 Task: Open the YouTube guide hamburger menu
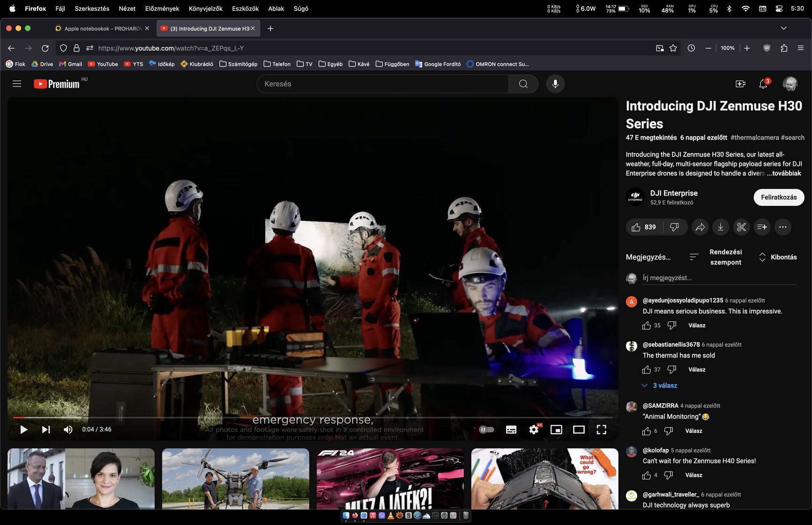click(x=17, y=84)
